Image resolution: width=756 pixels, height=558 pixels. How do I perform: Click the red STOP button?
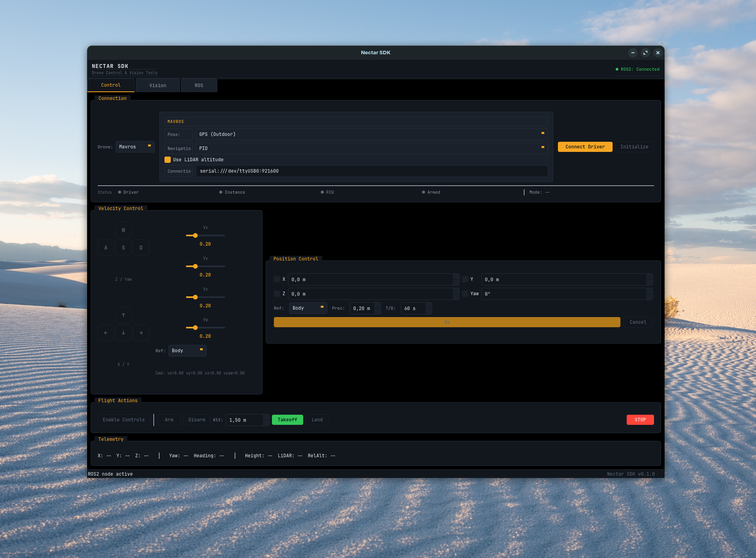pyautogui.click(x=640, y=420)
